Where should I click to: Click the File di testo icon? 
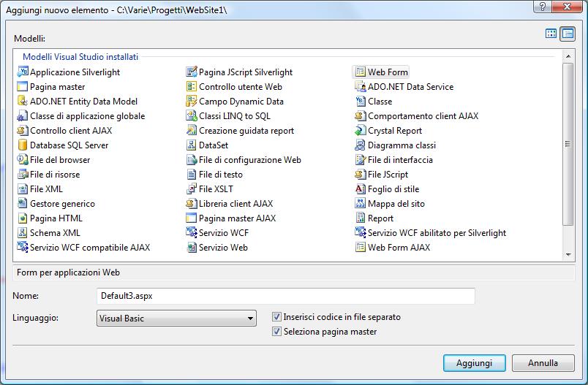192,174
